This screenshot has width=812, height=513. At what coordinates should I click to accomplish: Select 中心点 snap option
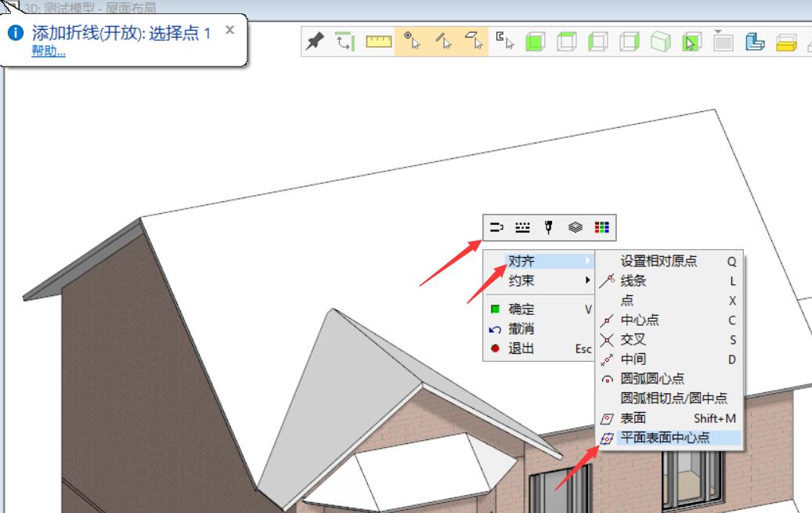tap(669, 320)
